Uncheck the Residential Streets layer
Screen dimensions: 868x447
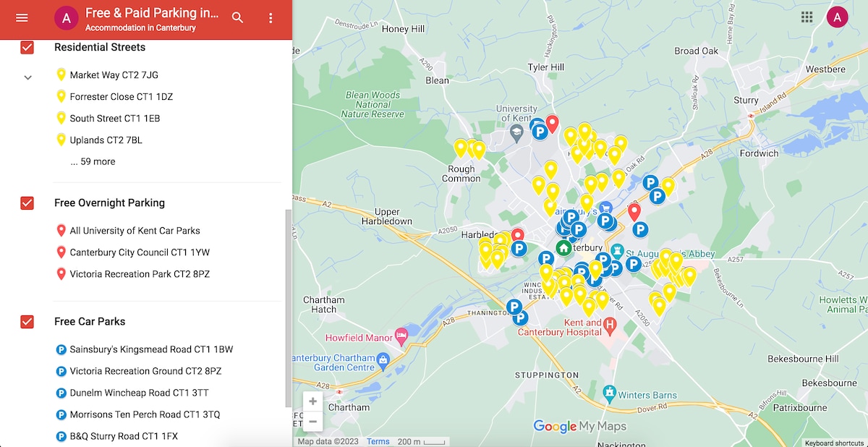(x=27, y=47)
